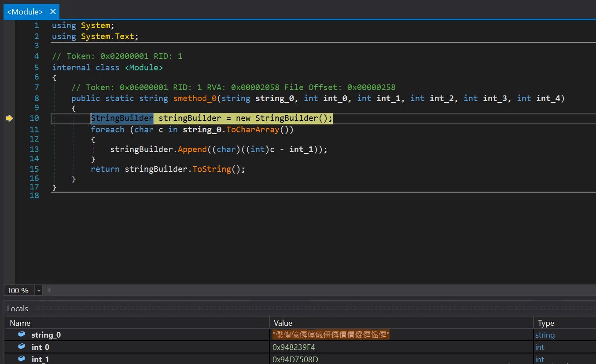Click the horizontal scrollbar left arrow
Image resolution: width=596 pixels, height=364 pixels.
pyautogui.click(x=48, y=290)
